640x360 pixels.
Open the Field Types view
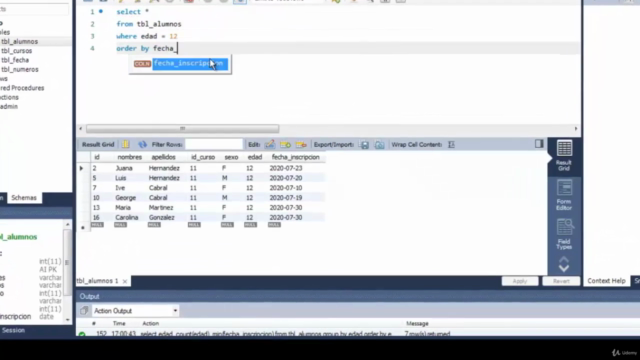(564, 234)
